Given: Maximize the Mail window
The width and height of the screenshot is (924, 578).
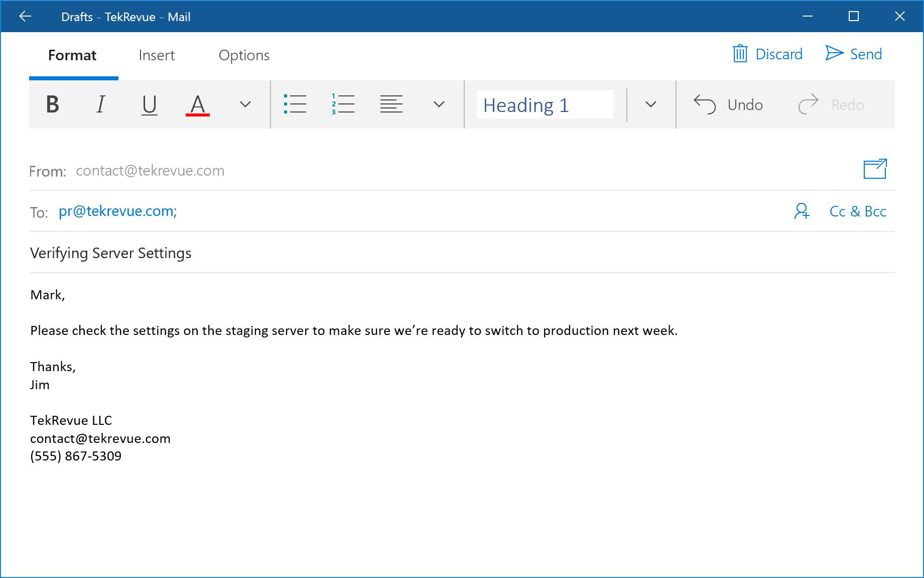Looking at the screenshot, I should click(x=854, y=17).
